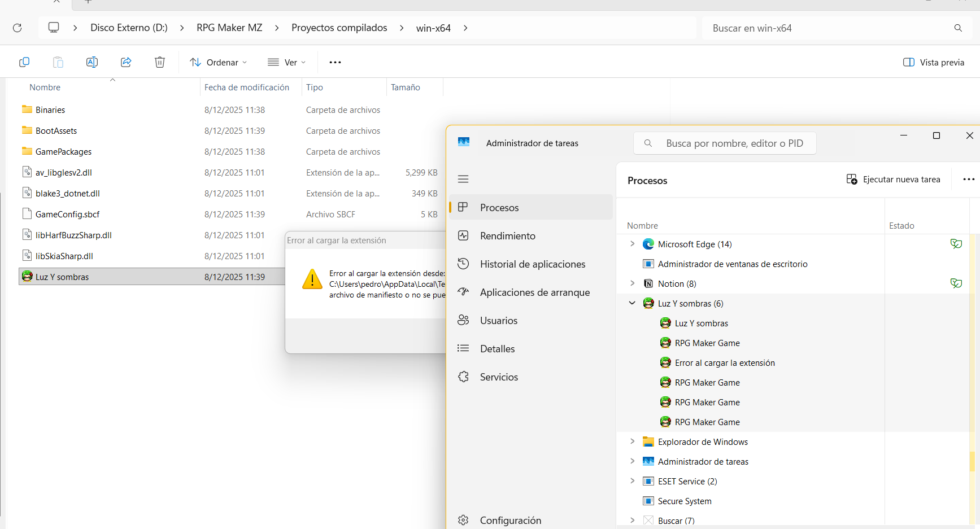Screen dimensions: 980x529
Task: Expand the Notion (8) process group
Action: (632, 283)
